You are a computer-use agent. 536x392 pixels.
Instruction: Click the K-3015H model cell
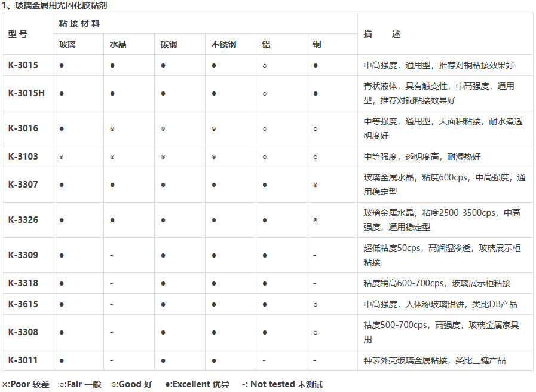click(27, 93)
